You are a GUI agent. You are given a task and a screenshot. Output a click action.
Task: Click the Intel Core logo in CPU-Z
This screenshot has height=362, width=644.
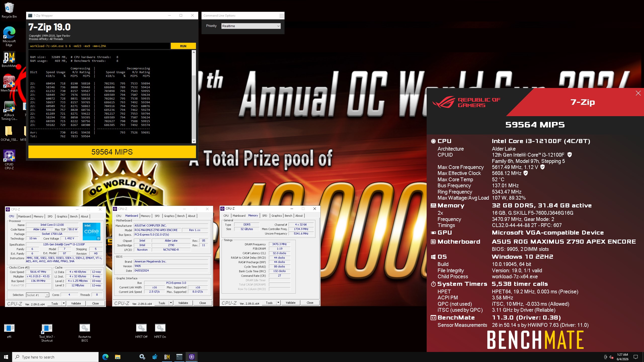click(92, 231)
